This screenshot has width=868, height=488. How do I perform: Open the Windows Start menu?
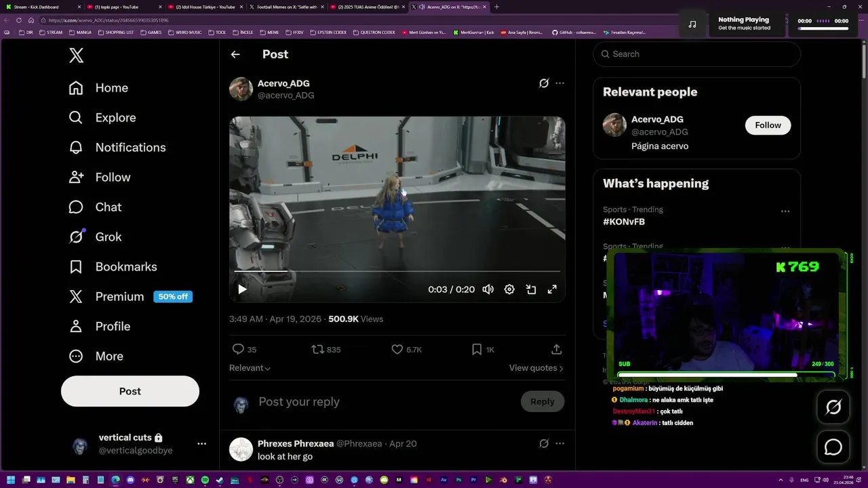(10, 480)
